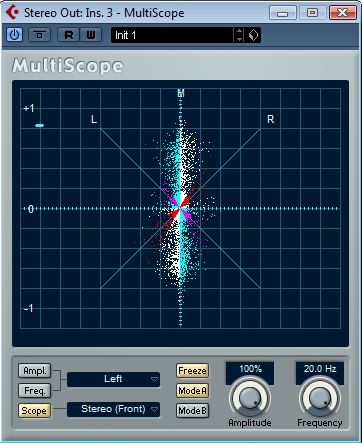362x443 pixels.
Task: Click the 'Frequency' knob label
Action: (x=320, y=423)
